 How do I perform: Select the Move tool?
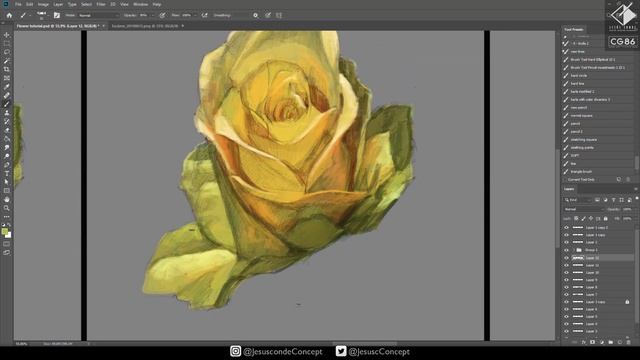point(7,35)
